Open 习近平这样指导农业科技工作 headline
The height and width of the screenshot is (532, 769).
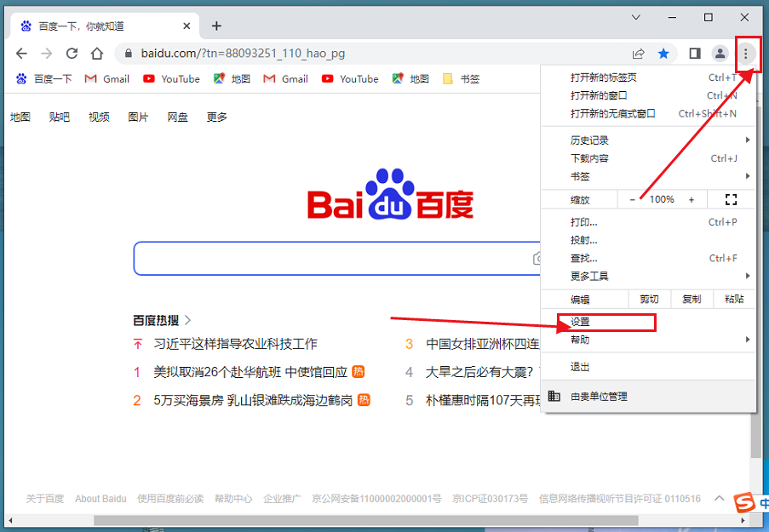pos(235,344)
